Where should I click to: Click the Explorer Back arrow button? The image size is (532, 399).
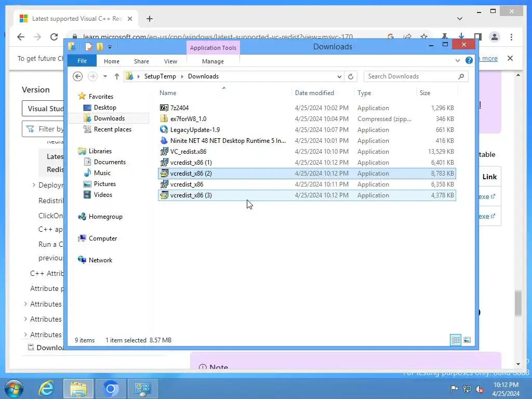coord(78,76)
